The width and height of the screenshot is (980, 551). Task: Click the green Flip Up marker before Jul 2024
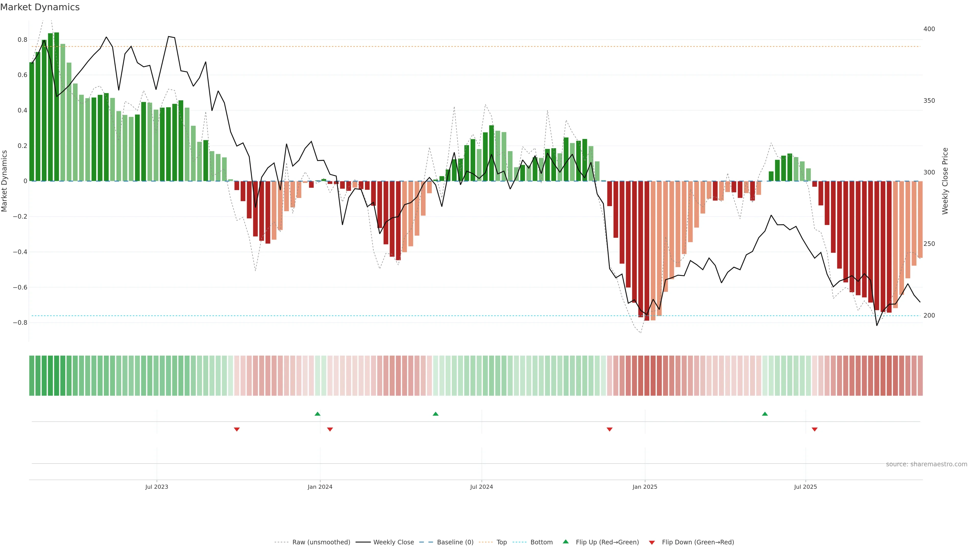tap(436, 414)
